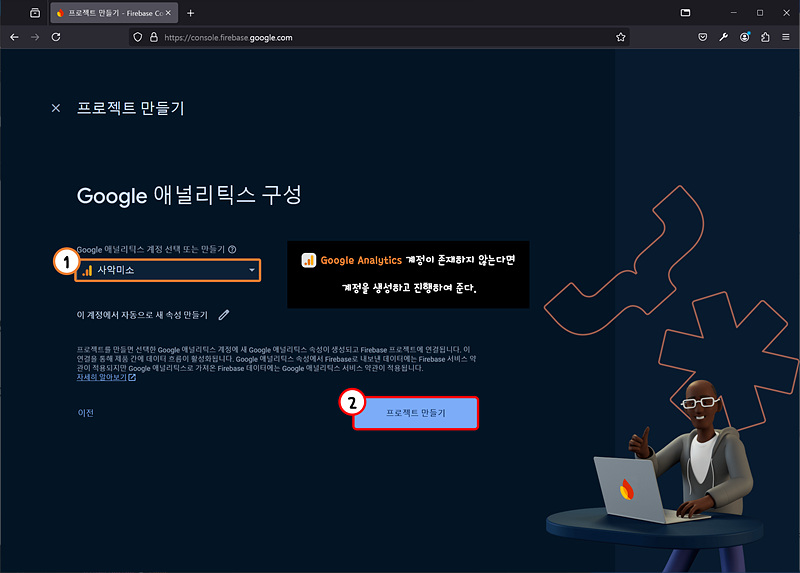Close the project creation wizard (X)
Viewport: 800px width, 573px height.
click(x=56, y=108)
